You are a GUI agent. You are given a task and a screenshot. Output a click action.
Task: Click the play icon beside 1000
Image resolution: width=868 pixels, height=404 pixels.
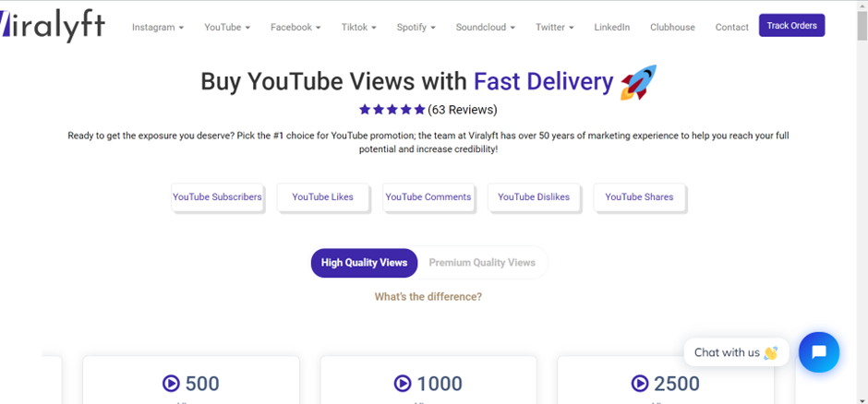click(403, 383)
